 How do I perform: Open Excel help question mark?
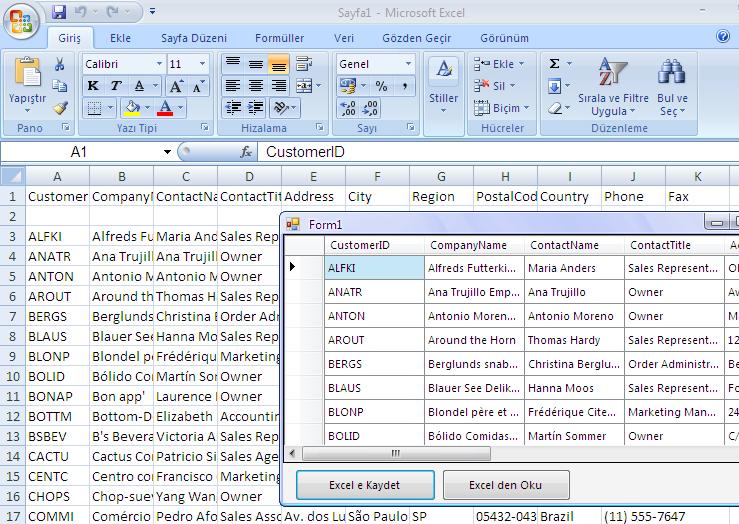coord(723,36)
